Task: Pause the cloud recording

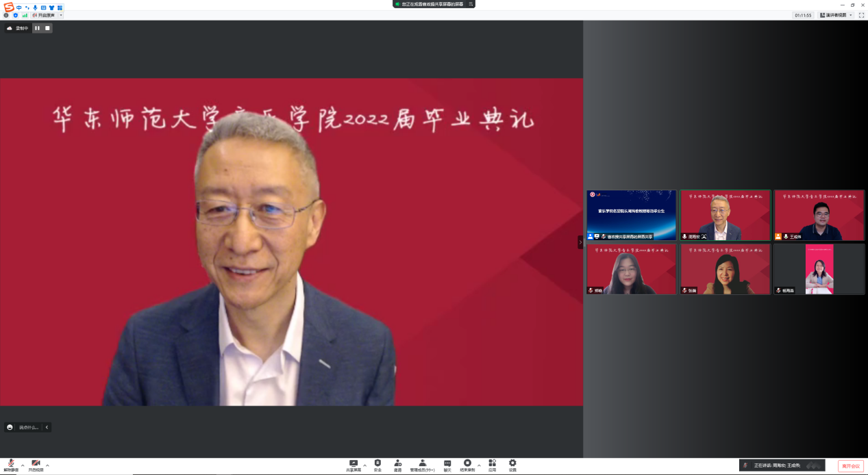Action: (38, 28)
